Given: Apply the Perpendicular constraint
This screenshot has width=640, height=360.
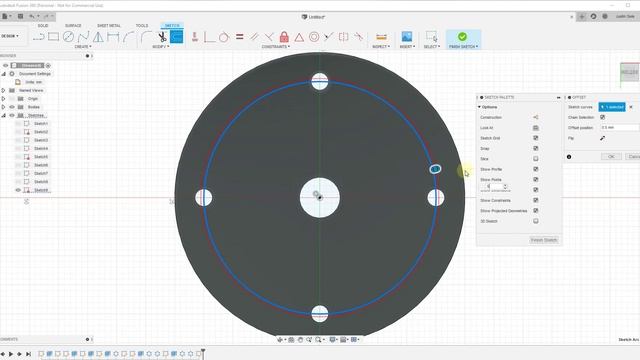Looking at the screenshot, I should pyautogui.click(x=269, y=37).
